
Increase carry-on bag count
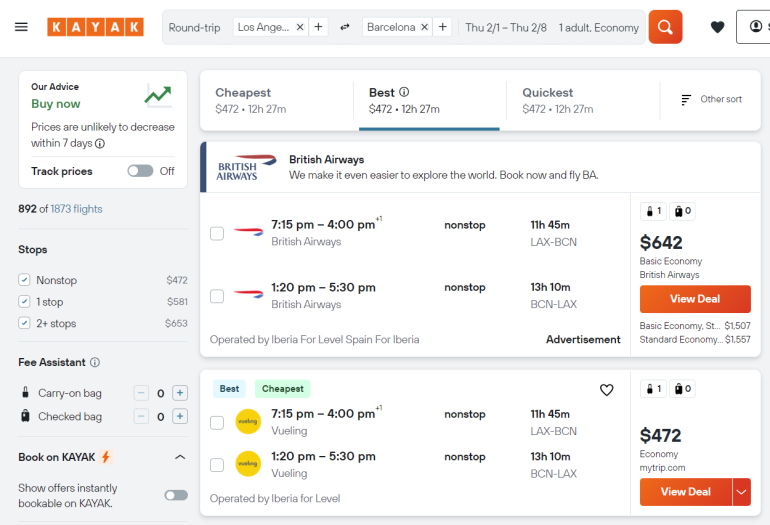click(180, 393)
